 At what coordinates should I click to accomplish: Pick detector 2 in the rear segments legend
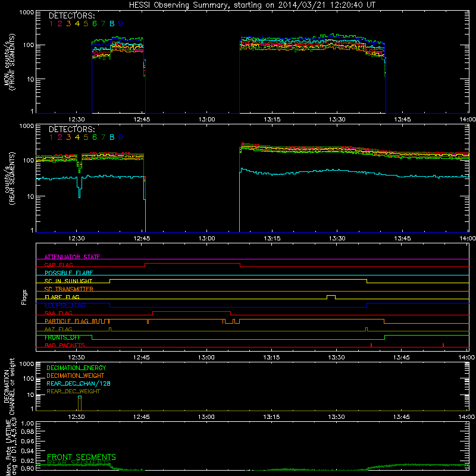pos(60,137)
